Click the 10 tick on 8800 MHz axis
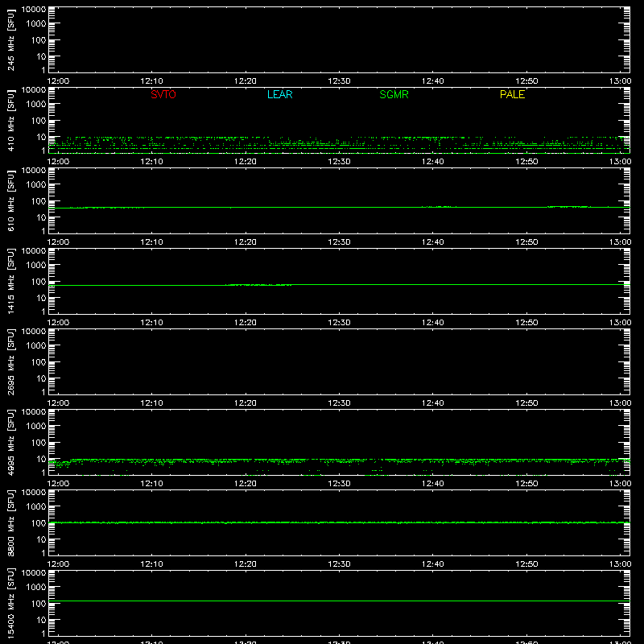Screen dimensions: 644x644 click(41, 539)
